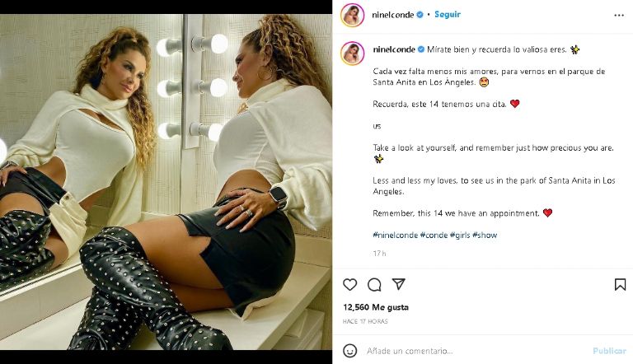
Task: Open the emoji picker in comment box
Action: pos(350,350)
